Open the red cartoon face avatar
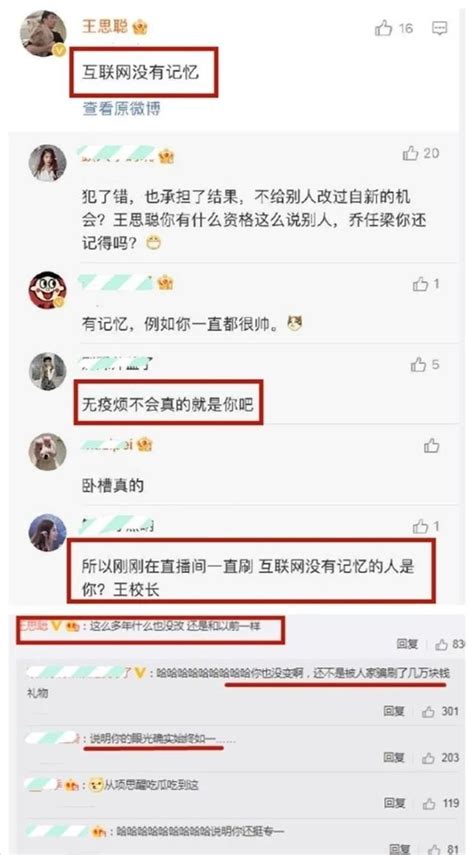The height and width of the screenshot is (855, 474). (x=47, y=290)
